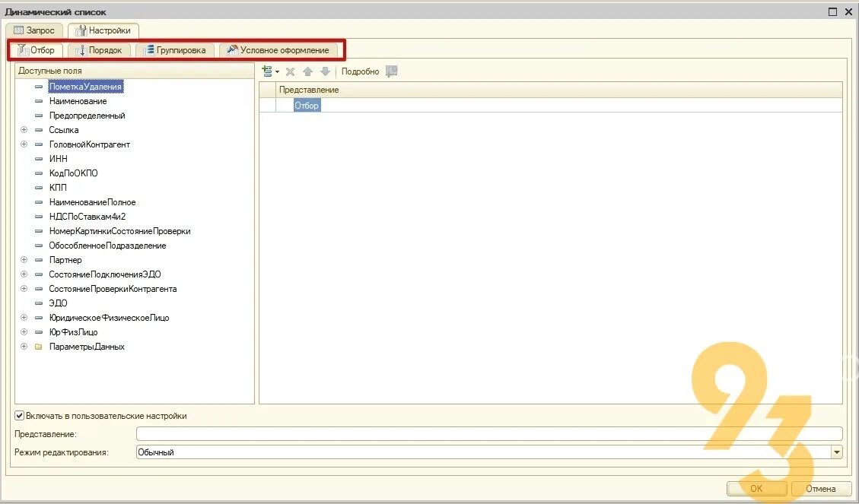Click the Доступные поля list header

(x=135, y=71)
